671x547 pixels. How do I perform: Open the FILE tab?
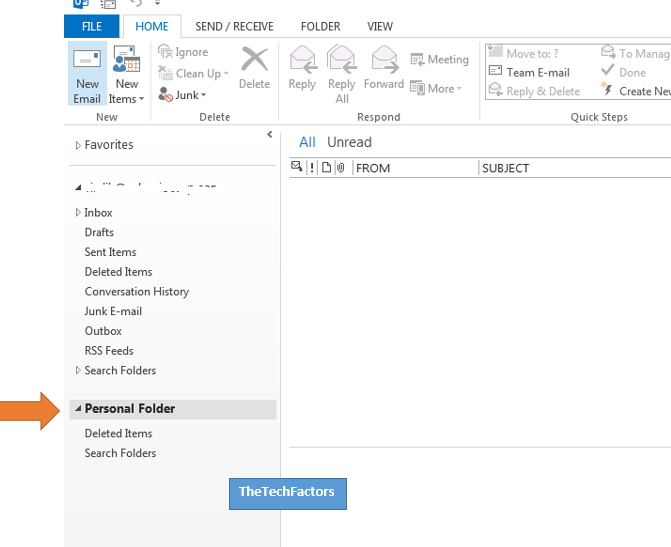point(92,27)
